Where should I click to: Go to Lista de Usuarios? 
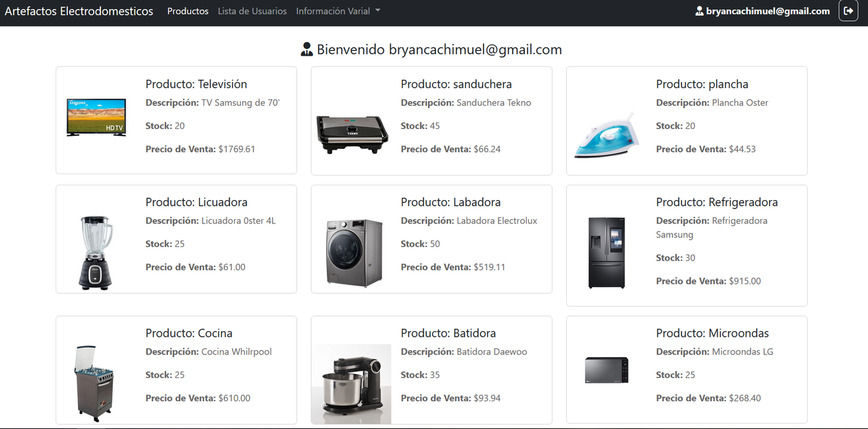tap(252, 11)
